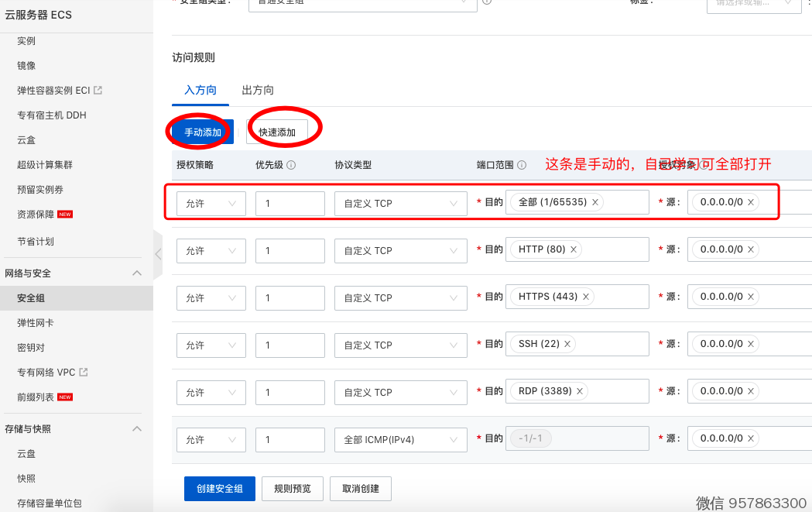This screenshot has height=512, width=812.
Task: Click help icon next to 优先级 header
Action: (292, 165)
